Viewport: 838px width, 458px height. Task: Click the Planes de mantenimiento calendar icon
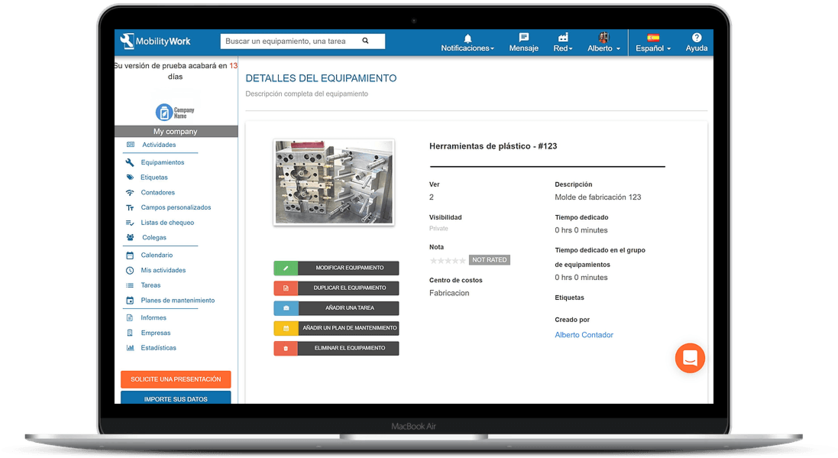click(130, 300)
